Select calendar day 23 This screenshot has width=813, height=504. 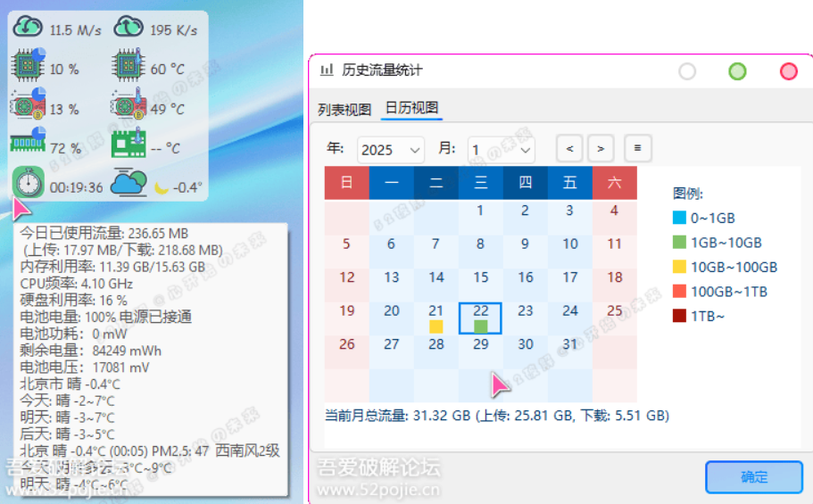coord(526,318)
